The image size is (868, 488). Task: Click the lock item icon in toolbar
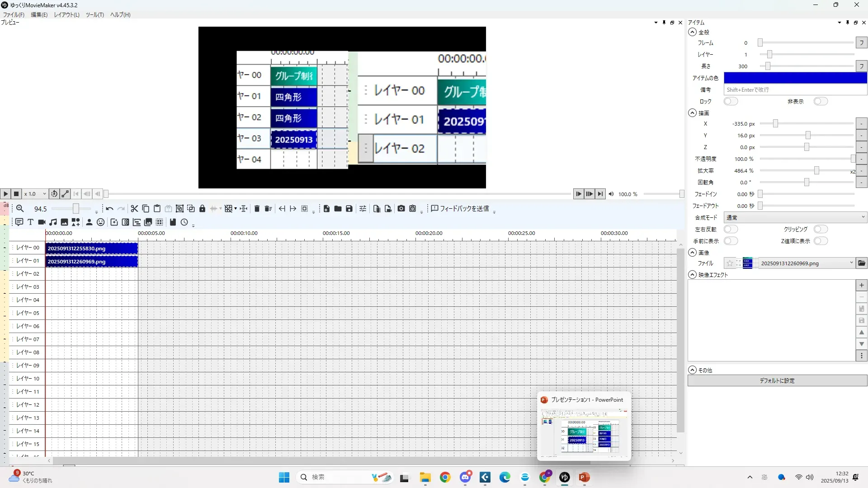(202, 209)
